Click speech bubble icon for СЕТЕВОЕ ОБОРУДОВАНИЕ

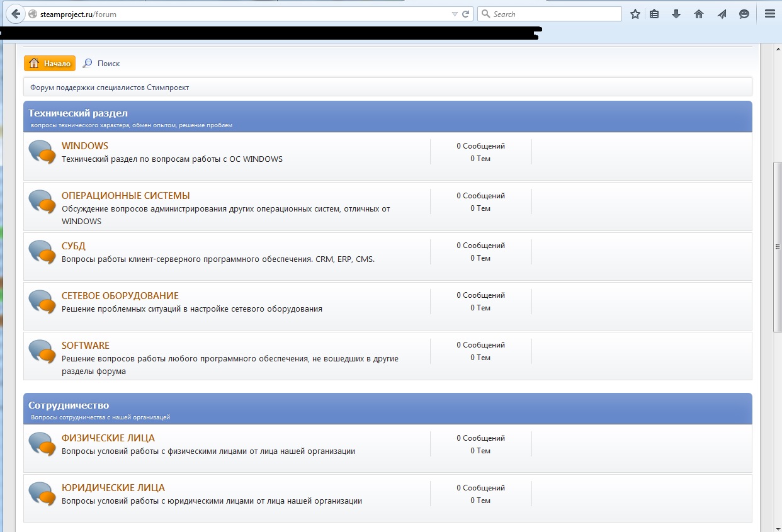(43, 302)
